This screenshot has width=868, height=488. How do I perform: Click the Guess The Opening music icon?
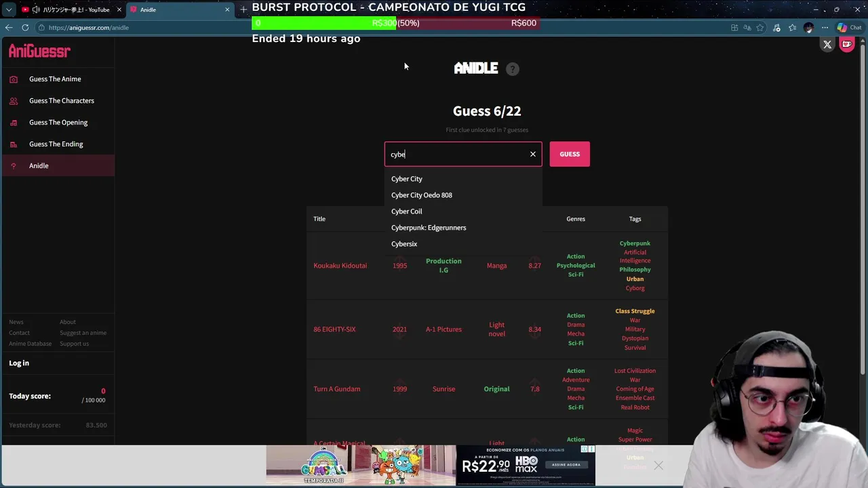click(x=14, y=123)
